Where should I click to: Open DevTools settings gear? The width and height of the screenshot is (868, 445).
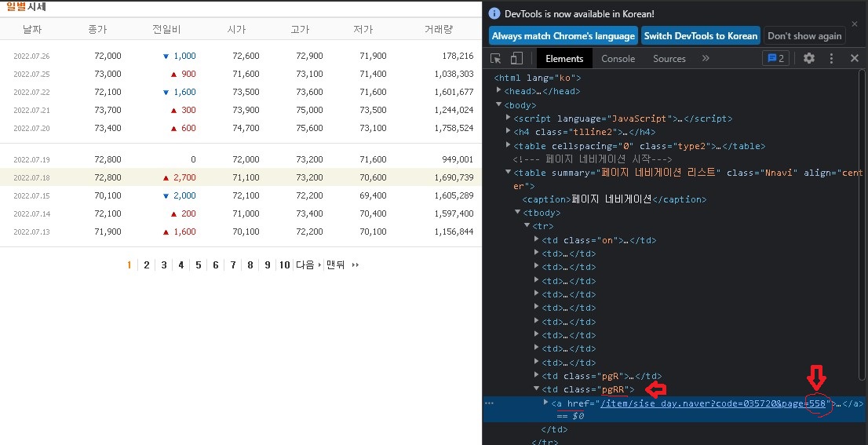tap(809, 58)
